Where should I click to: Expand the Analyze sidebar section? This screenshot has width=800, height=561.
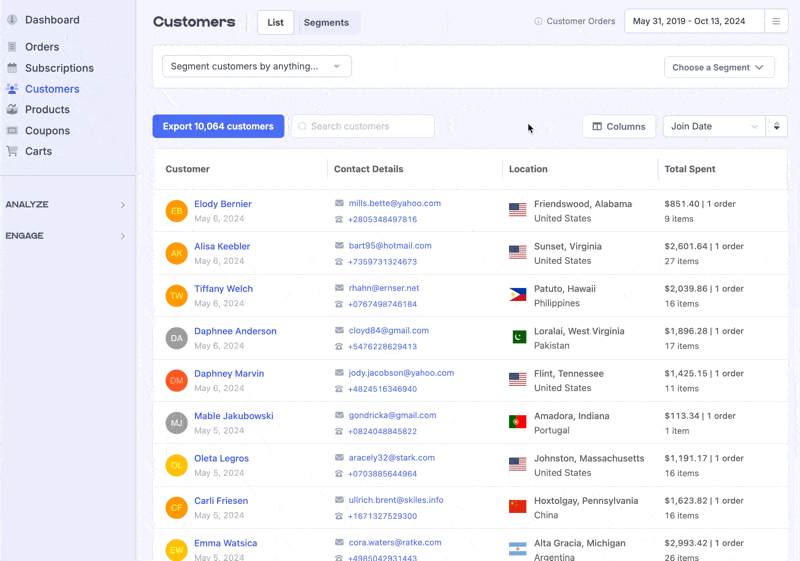pos(67,205)
